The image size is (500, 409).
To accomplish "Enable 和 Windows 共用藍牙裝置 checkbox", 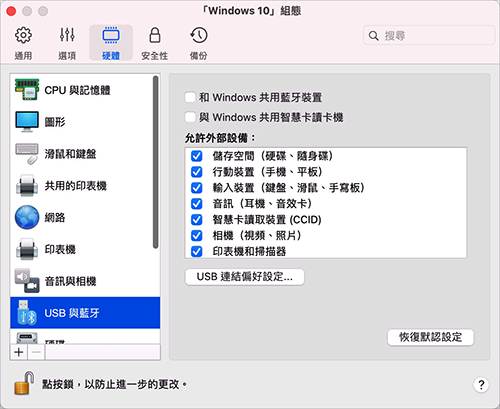I will pos(190,98).
